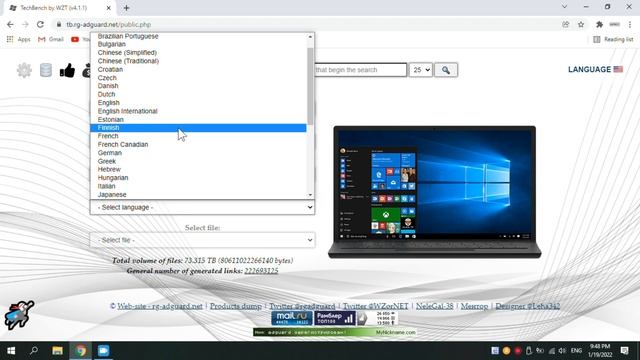Pick Dutch in the language list
This screenshot has width=640, height=360.
point(198,94)
